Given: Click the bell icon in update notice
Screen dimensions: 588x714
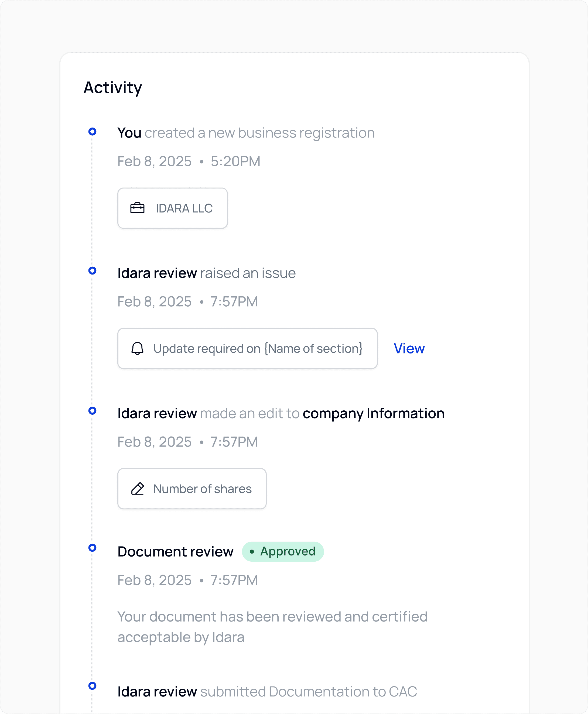Looking at the screenshot, I should coord(137,348).
